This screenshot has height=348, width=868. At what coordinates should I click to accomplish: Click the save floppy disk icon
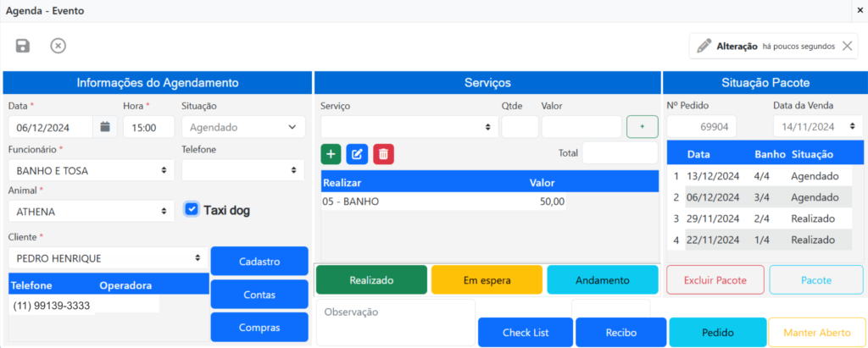[23, 46]
